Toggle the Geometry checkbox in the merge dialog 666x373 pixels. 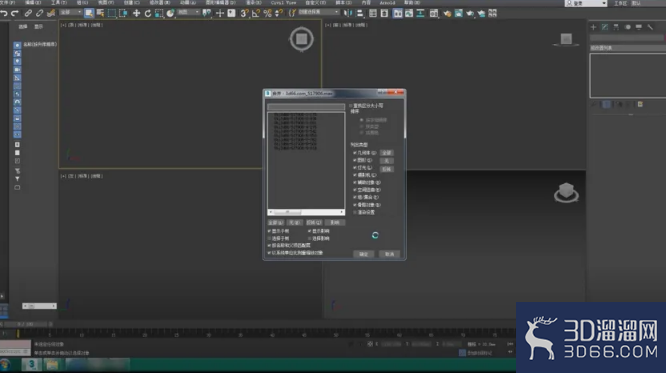[x=355, y=153]
